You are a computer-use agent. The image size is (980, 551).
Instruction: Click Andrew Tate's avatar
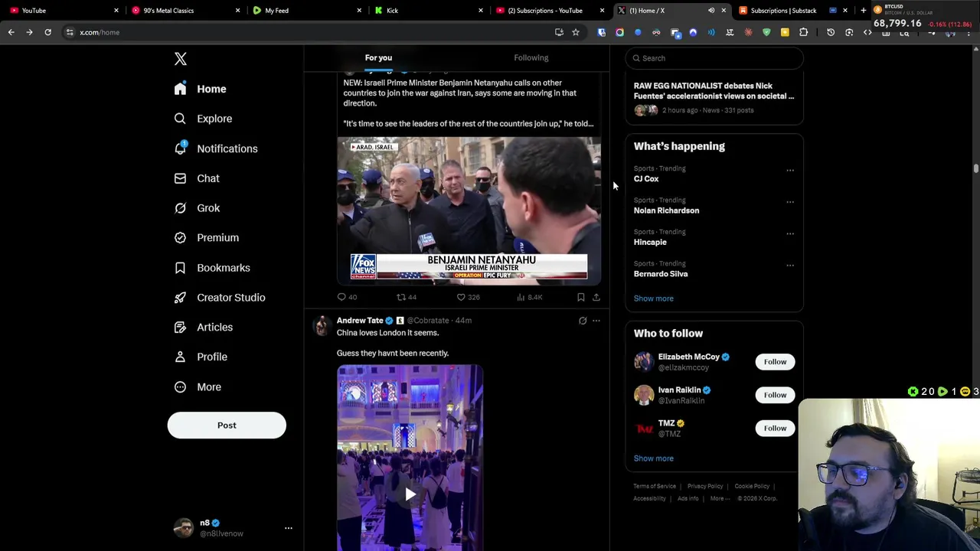322,324
